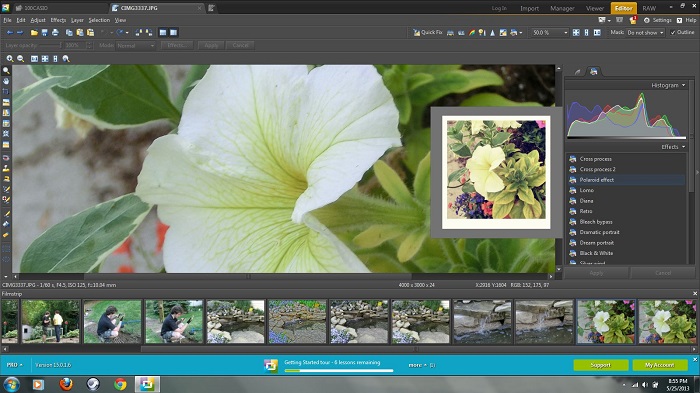Click the green My Account button
700x393 pixels.
pos(659,365)
